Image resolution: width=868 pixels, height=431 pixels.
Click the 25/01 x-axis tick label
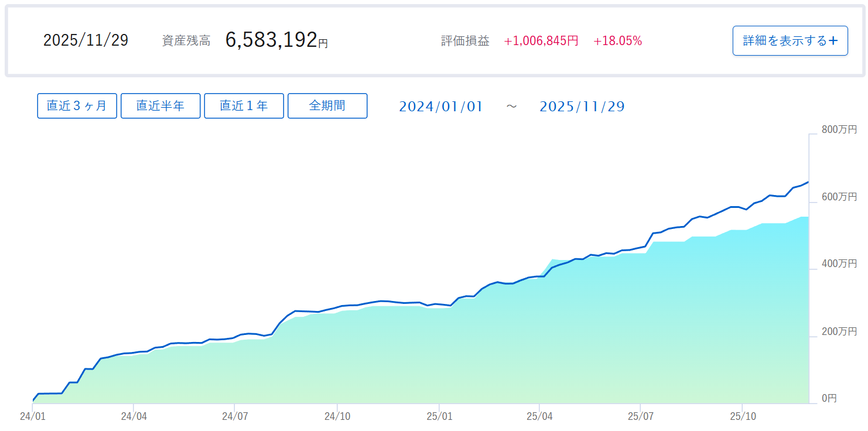pos(439,416)
